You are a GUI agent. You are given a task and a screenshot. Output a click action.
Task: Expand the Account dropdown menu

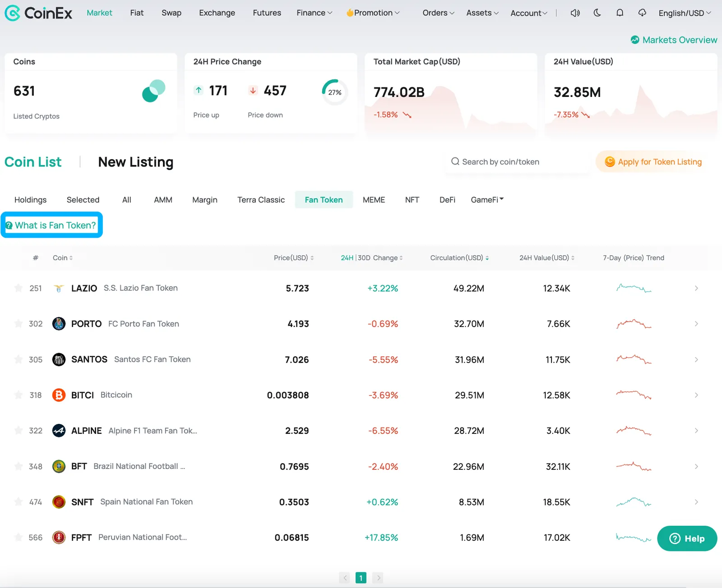[x=529, y=13]
